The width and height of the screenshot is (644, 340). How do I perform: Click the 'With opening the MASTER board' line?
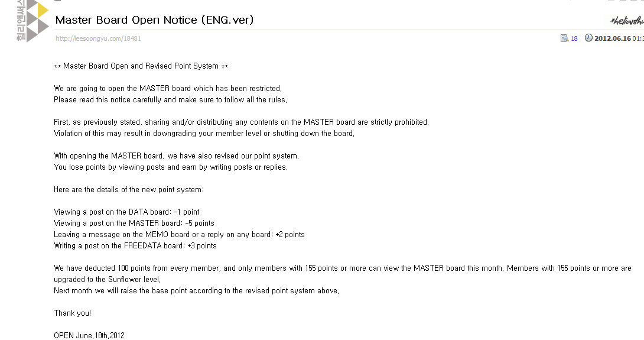[x=176, y=156]
